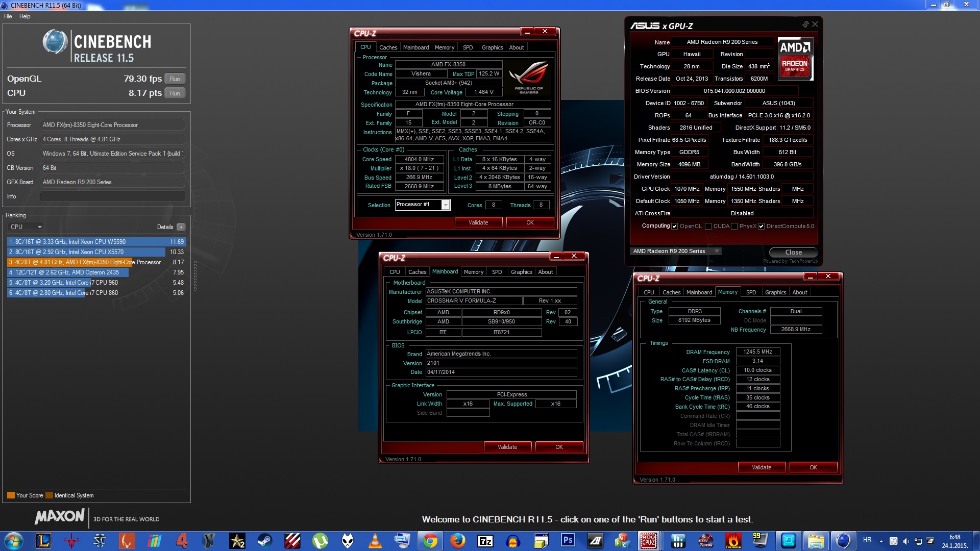Switch to SPD tab in top CPU-Z

468,47
